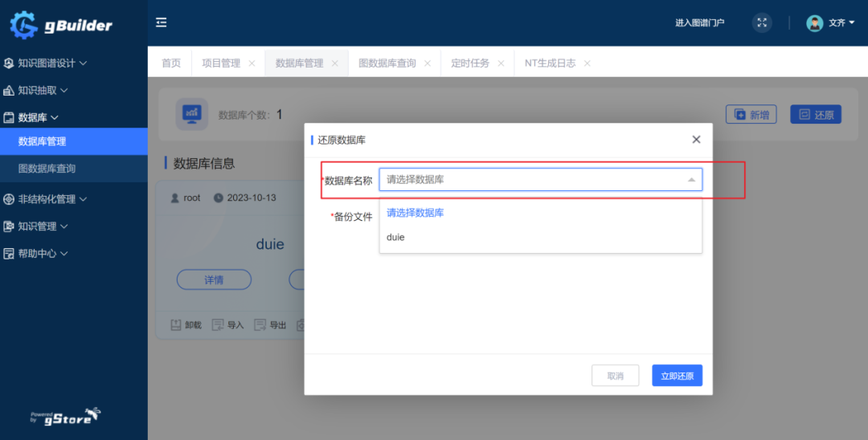
Task: Select 图数据库查询 in sidebar
Action: pos(74,169)
